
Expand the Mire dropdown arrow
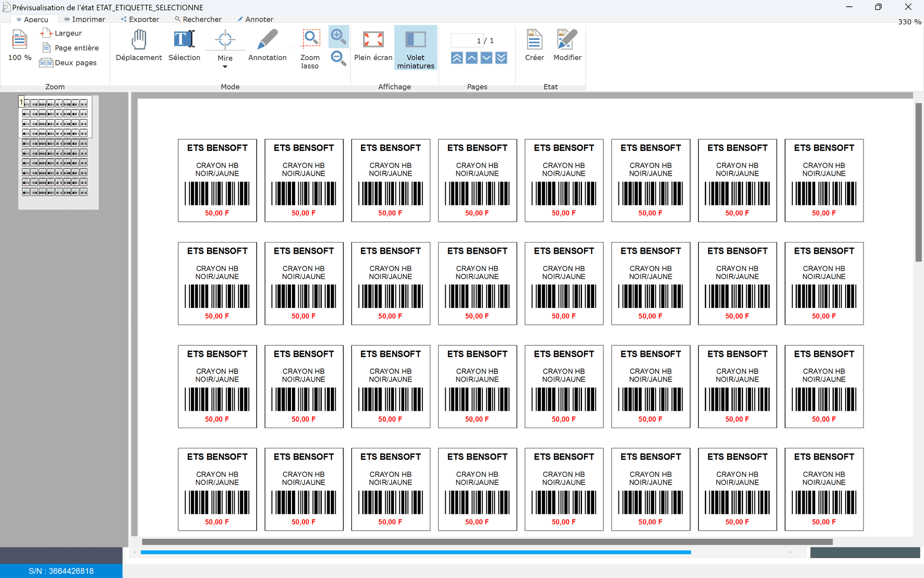tap(225, 67)
